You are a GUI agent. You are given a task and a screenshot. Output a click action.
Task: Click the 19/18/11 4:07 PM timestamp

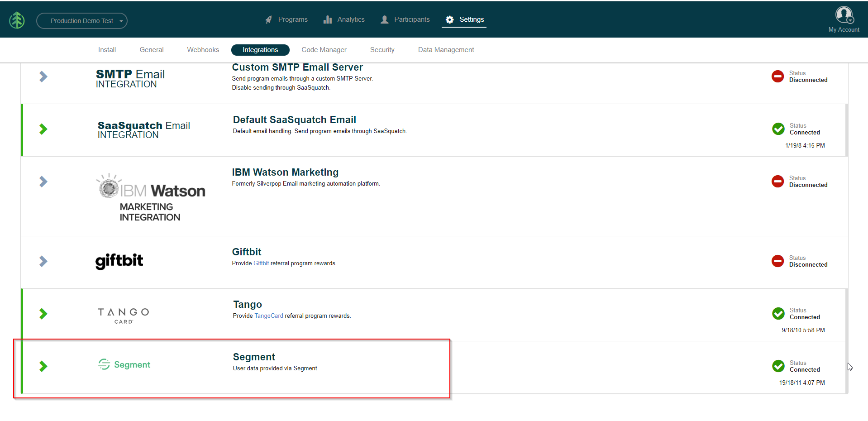(802, 383)
